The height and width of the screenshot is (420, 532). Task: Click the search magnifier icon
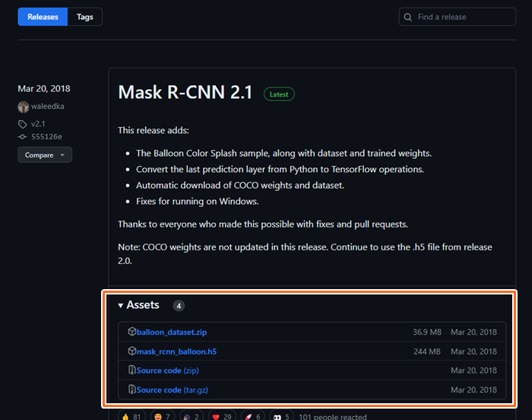tap(408, 17)
